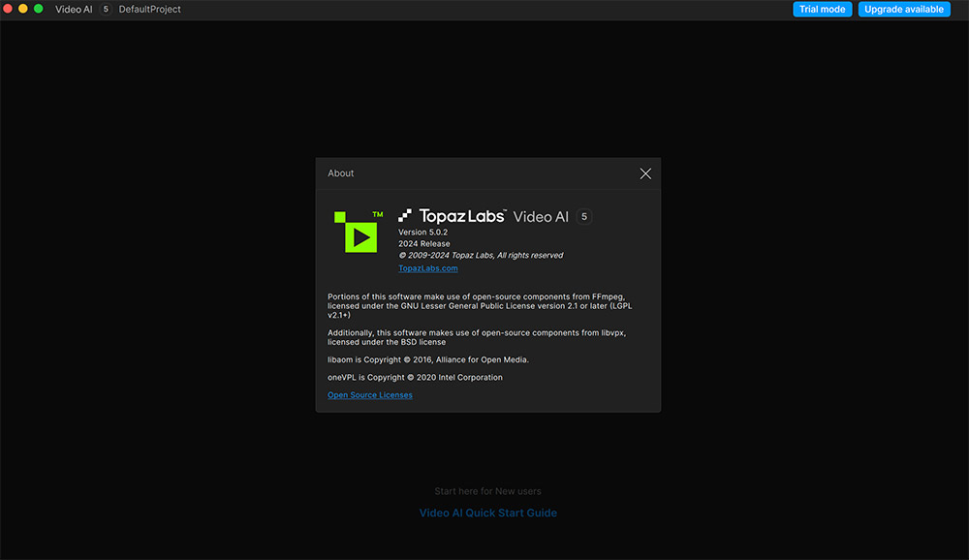The height and width of the screenshot is (560, 969).
Task: Click the yellow minimize window button
Action: tap(23, 9)
